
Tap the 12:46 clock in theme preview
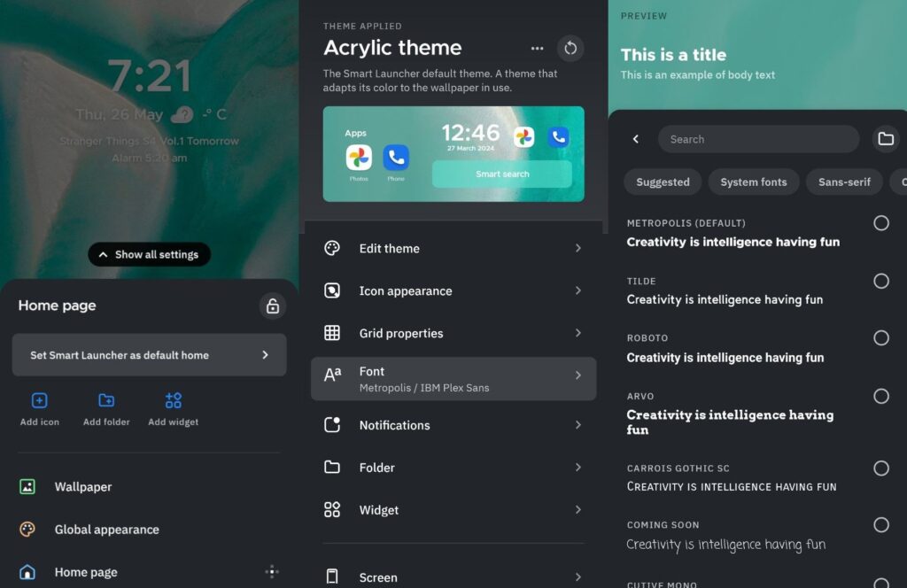coord(470,133)
